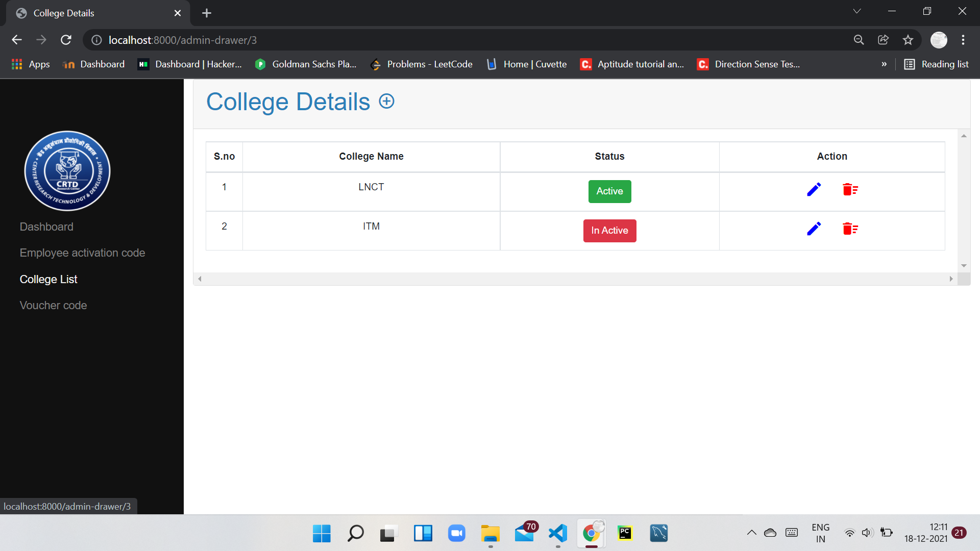The image size is (980, 551).
Task: Toggle ITM status via In Active button
Action: pyautogui.click(x=609, y=231)
